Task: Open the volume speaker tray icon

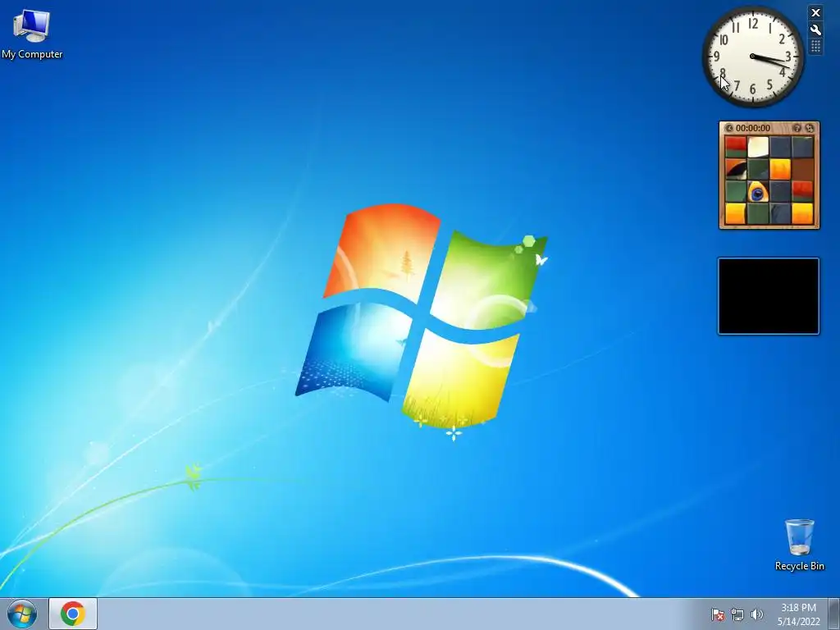Action: pos(756,614)
